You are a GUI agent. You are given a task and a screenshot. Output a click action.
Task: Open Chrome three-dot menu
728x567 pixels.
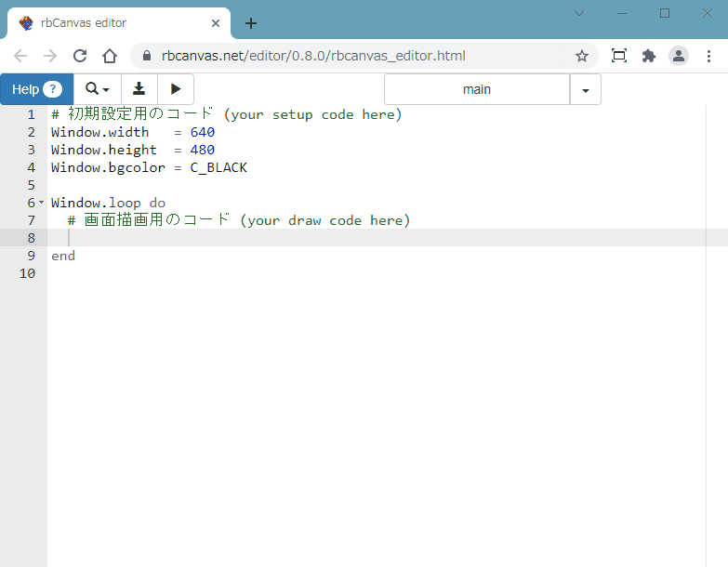708,56
